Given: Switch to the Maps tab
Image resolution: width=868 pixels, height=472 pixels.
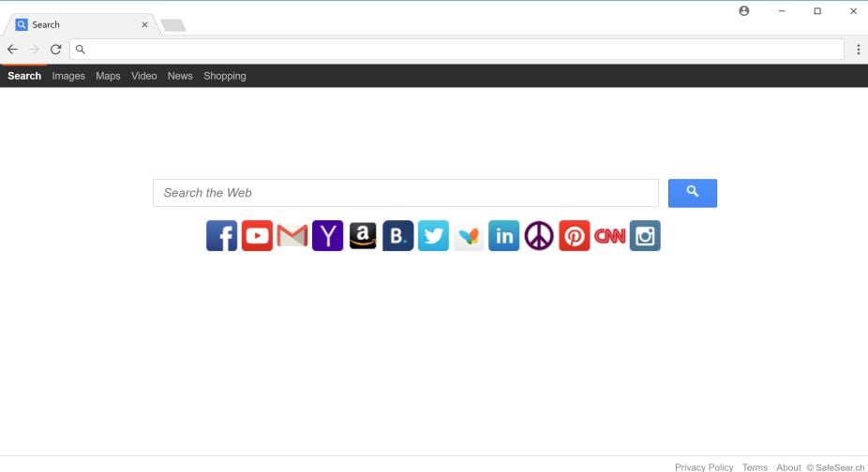Looking at the screenshot, I should pos(108,76).
